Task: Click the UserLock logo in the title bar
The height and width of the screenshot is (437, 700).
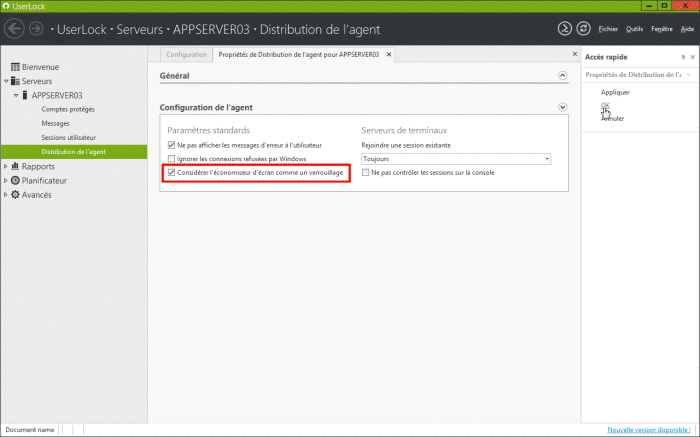Action: tap(6, 6)
